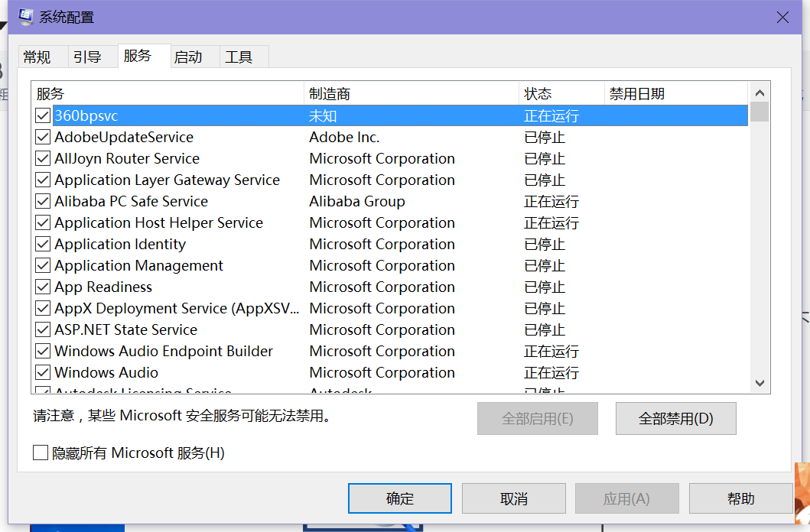Uncheck the ASP.NET State Service checkbox
810x532 pixels.
pyautogui.click(x=43, y=329)
